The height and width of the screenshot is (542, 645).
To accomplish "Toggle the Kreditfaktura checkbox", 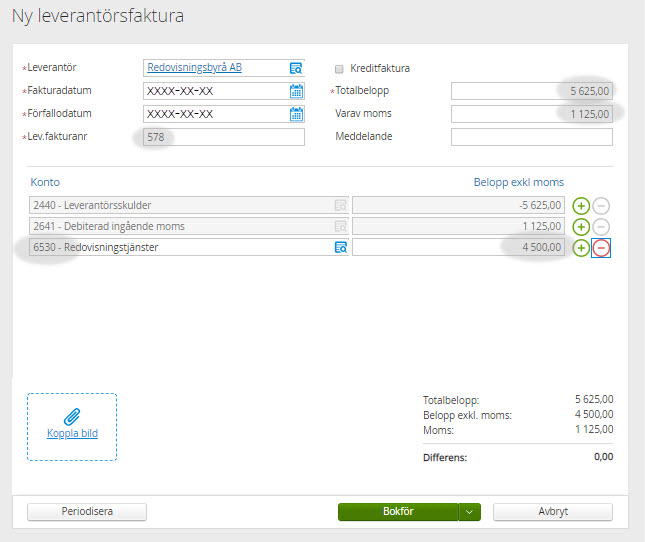I will [x=339, y=69].
